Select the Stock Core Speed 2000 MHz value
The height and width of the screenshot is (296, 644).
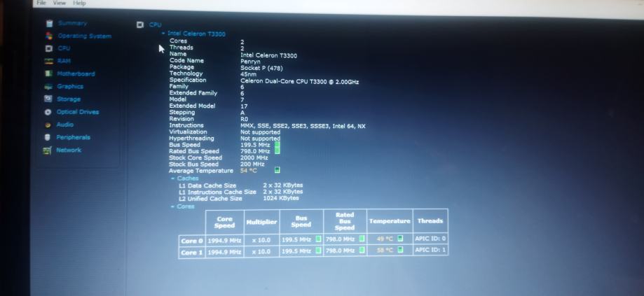254,157
